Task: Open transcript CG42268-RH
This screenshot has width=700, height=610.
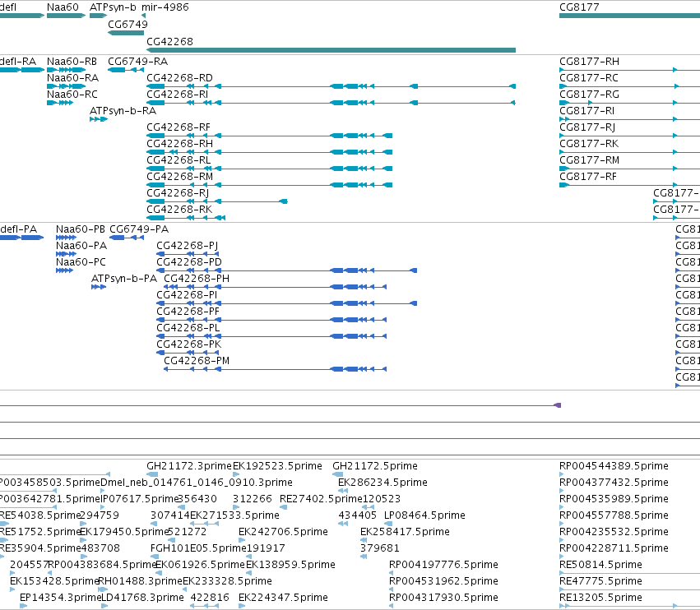Action: [x=179, y=144]
